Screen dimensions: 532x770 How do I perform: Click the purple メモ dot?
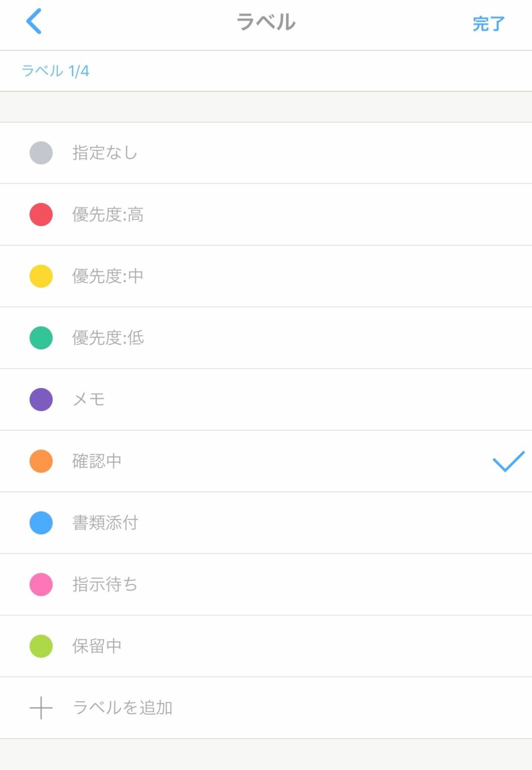click(x=41, y=400)
